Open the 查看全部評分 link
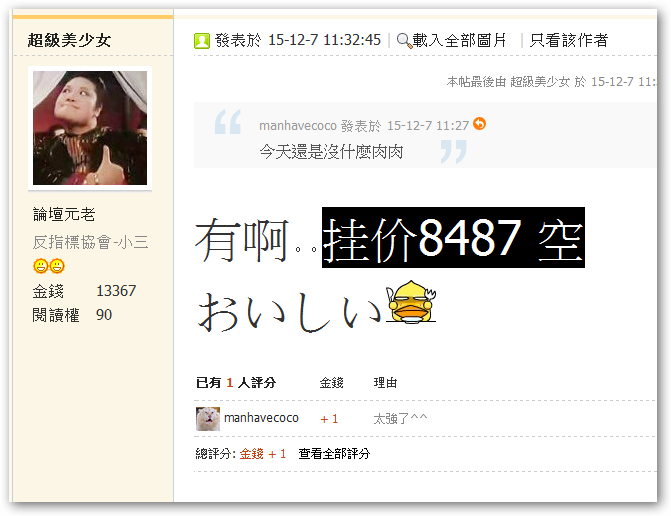Viewport: 671px width, 516px height. (x=334, y=454)
